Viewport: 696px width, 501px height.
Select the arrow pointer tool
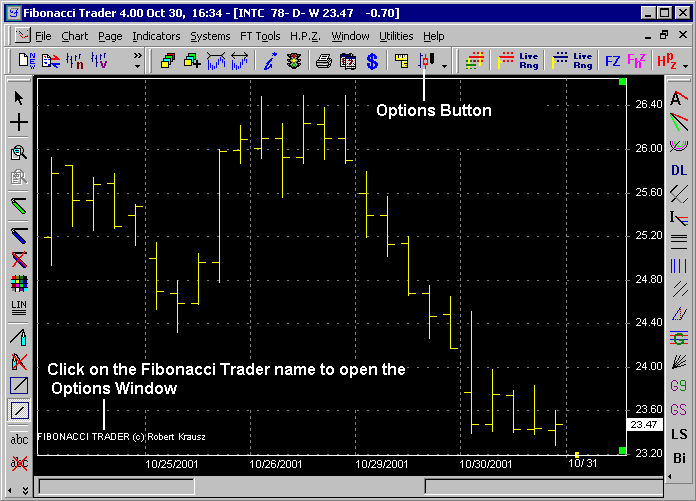click(19, 98)
